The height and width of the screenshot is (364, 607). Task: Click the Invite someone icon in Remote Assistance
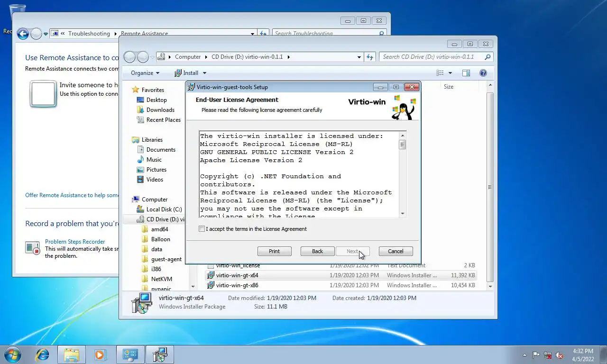tap(43, 94)
